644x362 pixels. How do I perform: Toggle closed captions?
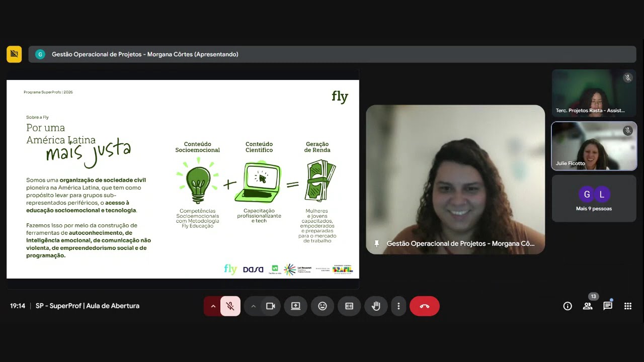click(349, 306)
